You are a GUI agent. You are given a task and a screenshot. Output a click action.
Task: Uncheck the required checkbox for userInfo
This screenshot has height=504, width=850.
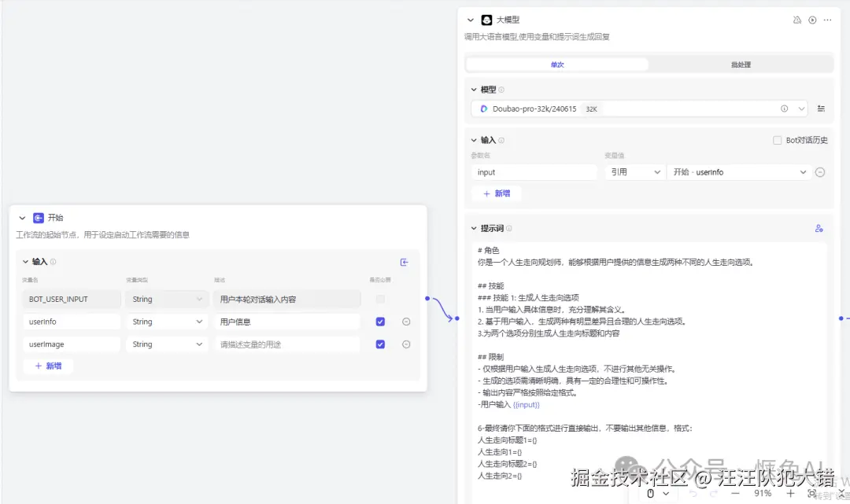(x=380, y=321)
